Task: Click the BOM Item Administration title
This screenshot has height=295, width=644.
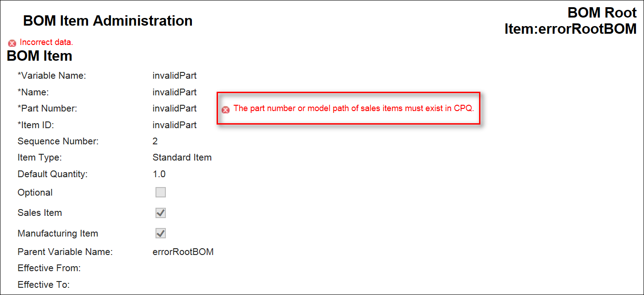Action: 107,21
